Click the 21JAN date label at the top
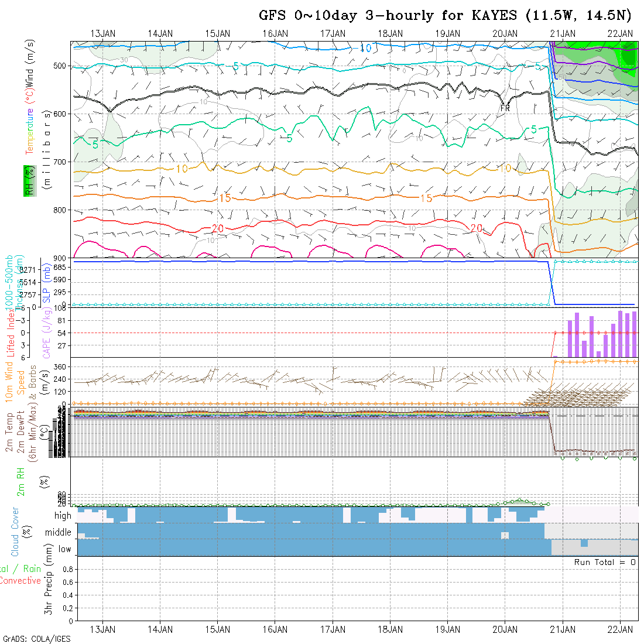 563,33
